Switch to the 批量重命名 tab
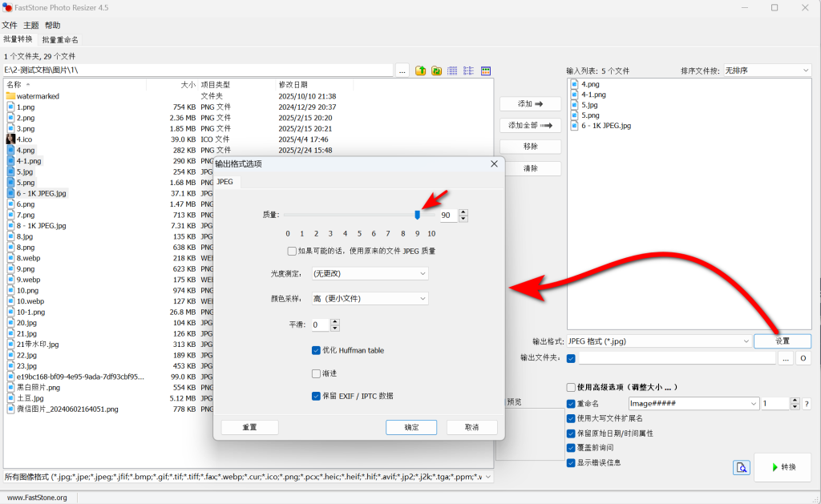The height and width of the screenshot is (504, 821). click(60, 40)
